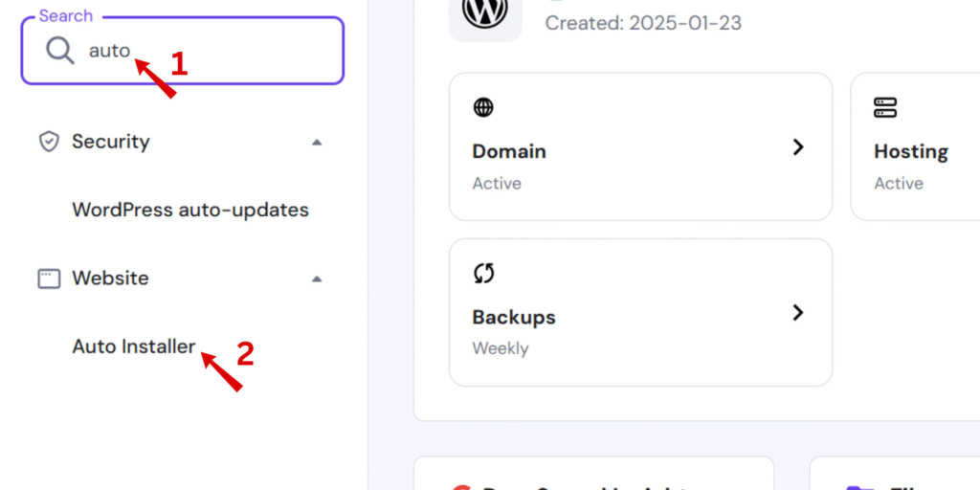Open the Backups Weekly card

(640, 313)
